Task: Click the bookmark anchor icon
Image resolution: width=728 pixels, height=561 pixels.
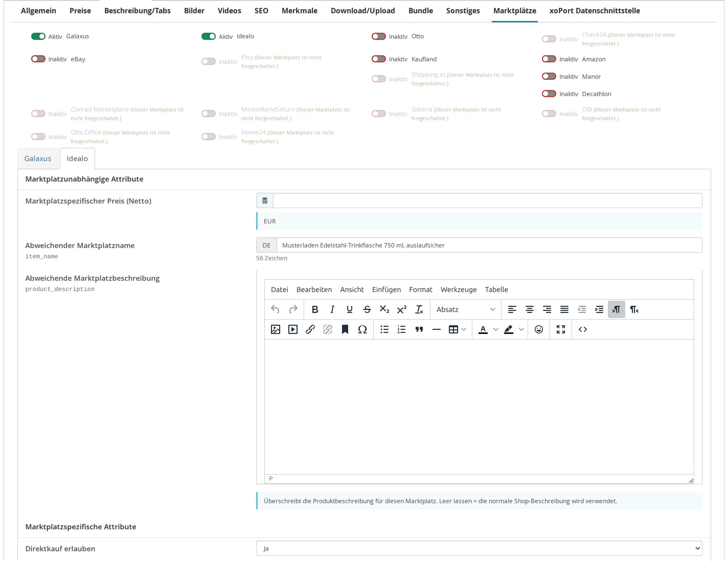Action: point(345,329)
